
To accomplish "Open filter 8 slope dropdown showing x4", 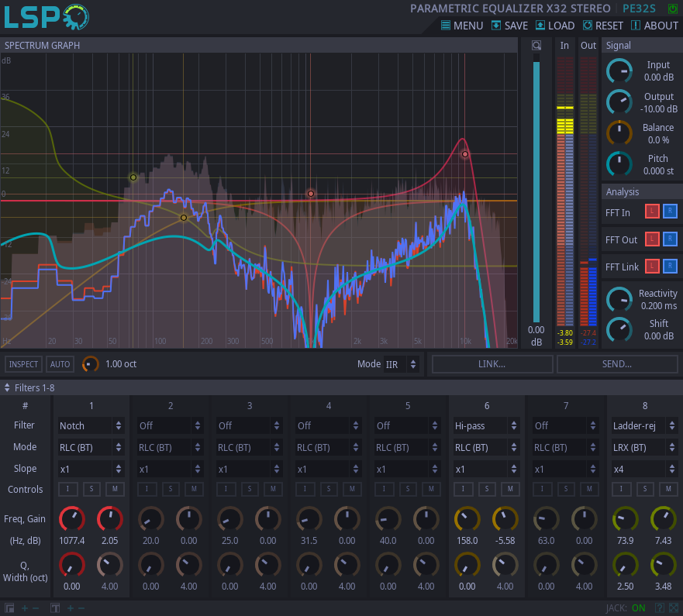I will (645, 470).
